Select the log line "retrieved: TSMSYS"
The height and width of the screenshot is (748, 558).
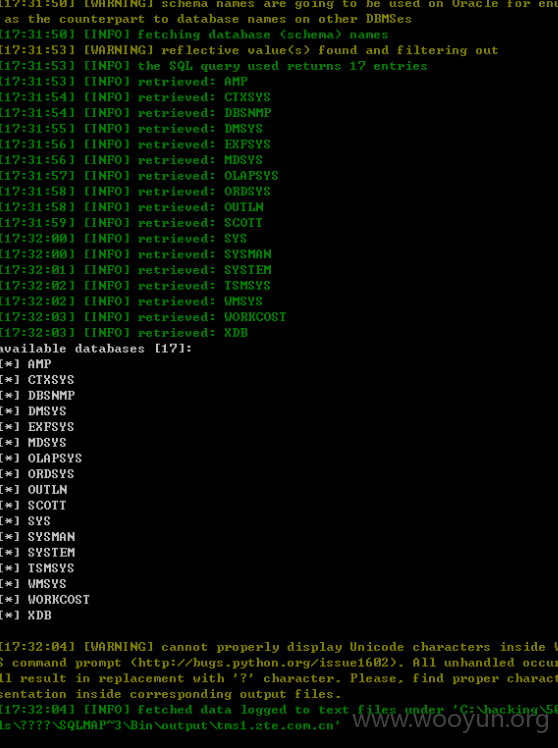point(135,286)
